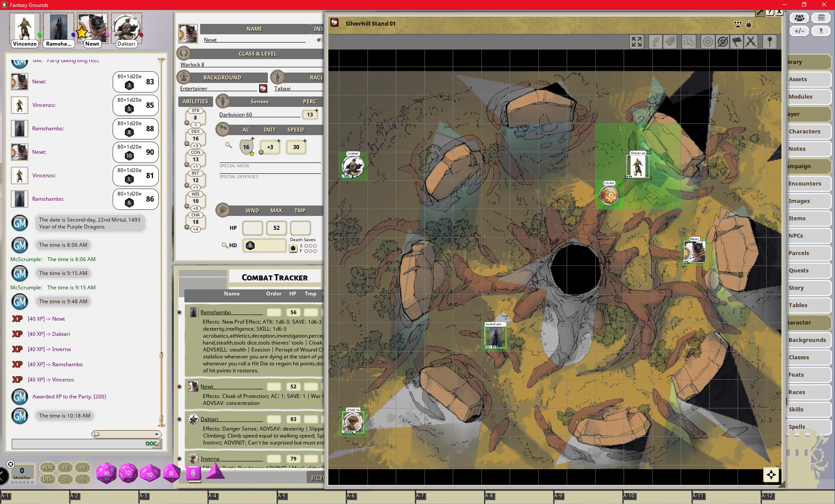
Task: Click the share arrow icon above map
Action: click(x=759, y=12)
